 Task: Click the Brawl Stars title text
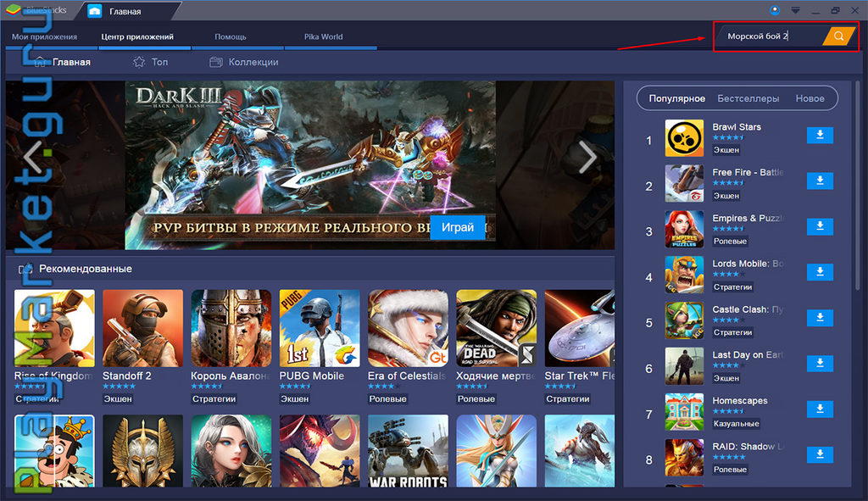click(737, 127)
